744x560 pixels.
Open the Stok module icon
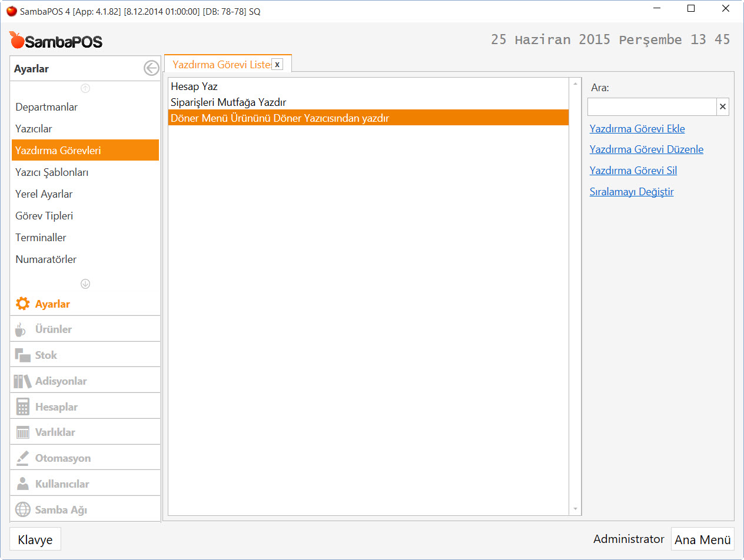pyautogui.click(x=22, y=355)
